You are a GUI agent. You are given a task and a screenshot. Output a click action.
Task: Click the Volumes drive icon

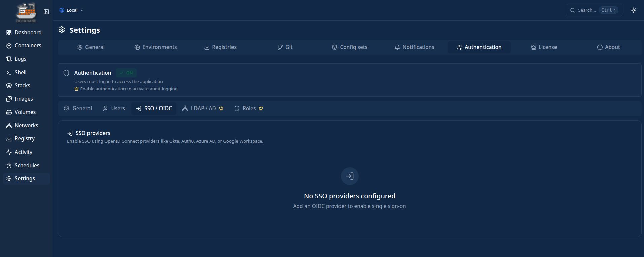click(9, 112)
